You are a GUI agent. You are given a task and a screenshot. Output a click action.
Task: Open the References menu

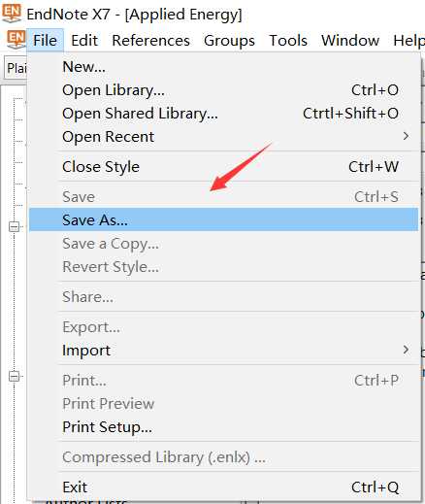150,41
